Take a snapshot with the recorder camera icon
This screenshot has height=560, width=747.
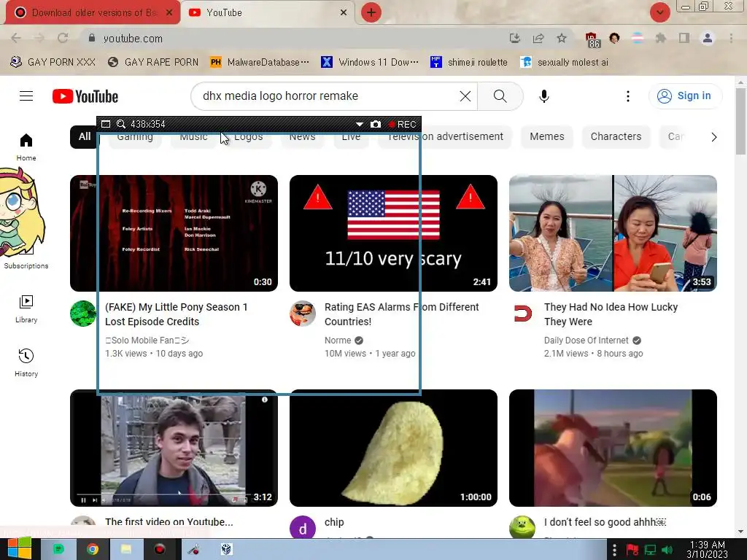click(x=376, y=124)
